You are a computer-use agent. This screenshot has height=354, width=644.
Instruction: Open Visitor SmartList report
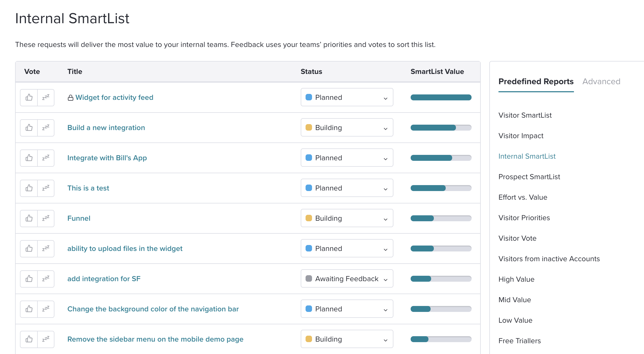pyautogui.click(x=525, y=115)
